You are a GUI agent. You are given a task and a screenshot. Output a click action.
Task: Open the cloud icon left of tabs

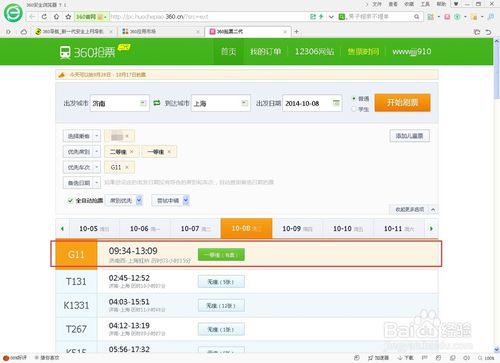(x=24, y=32)
